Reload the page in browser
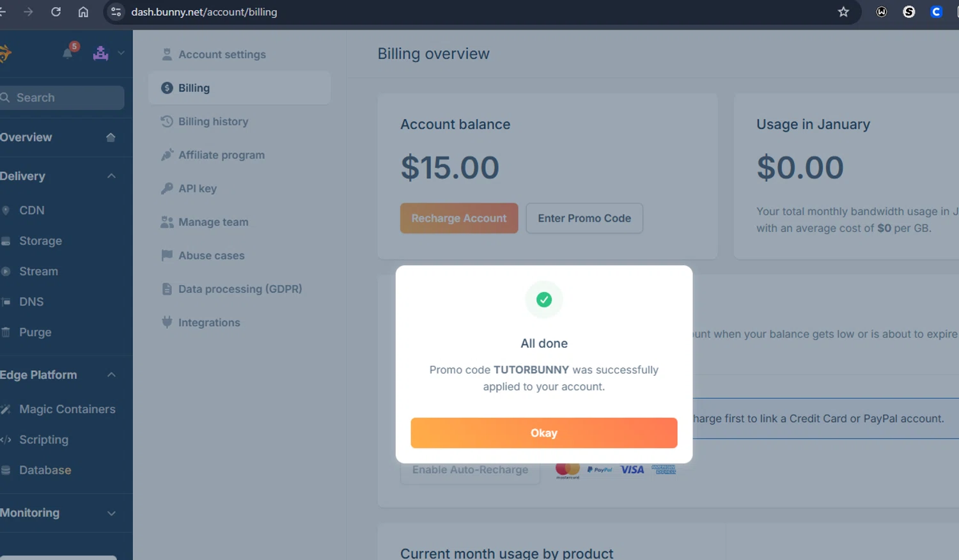 (x=56, y=12)
